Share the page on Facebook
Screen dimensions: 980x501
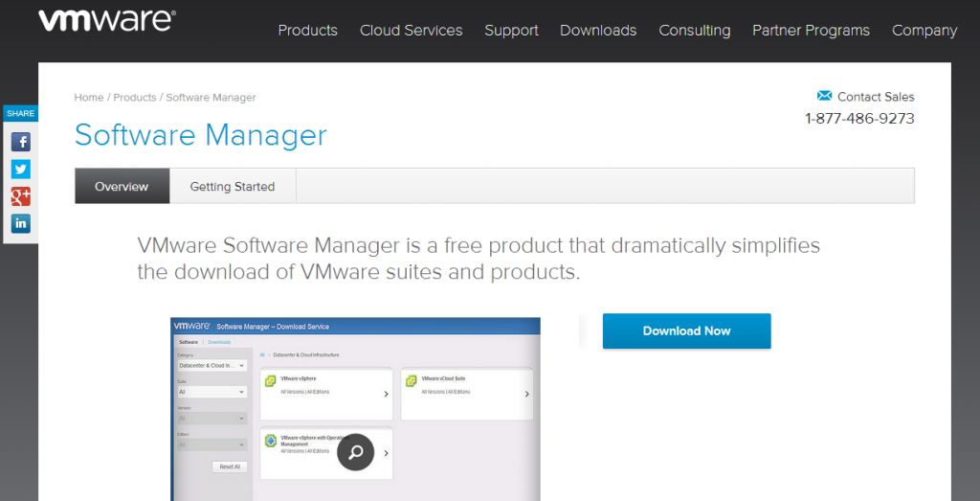click(x=21, y=142)
